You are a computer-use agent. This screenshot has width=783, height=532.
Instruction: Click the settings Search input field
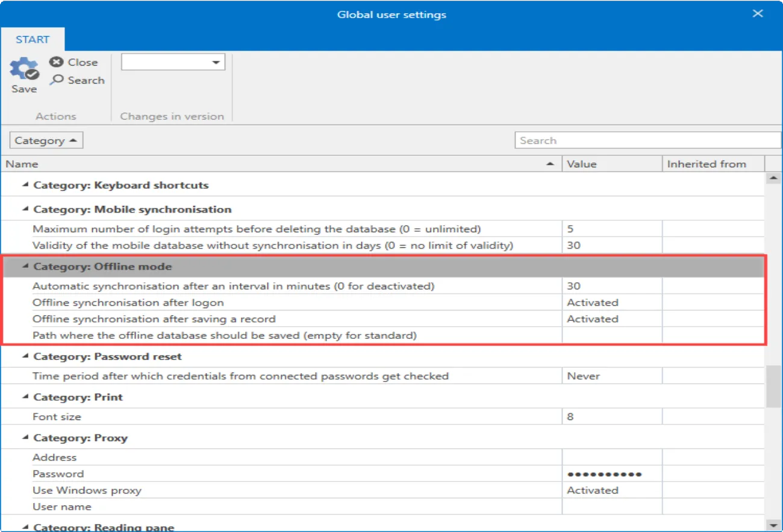(647, 140)
